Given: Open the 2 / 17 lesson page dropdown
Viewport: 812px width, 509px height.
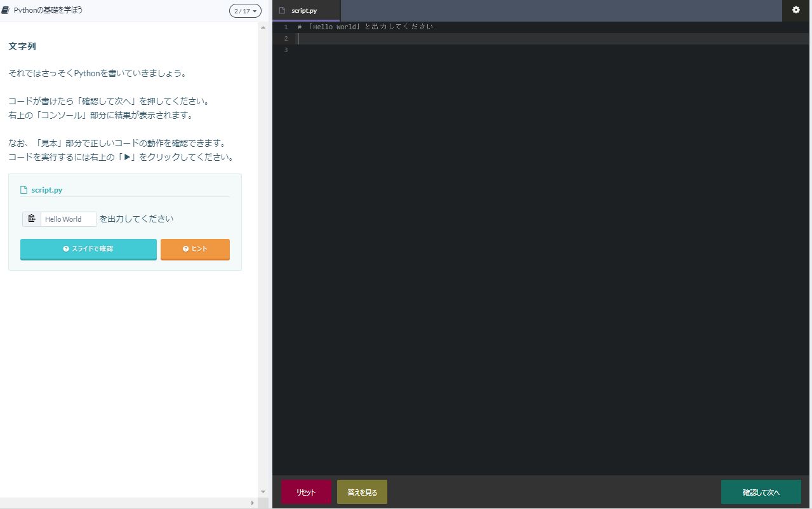Looking at the screenshot, I should (245, 11).
